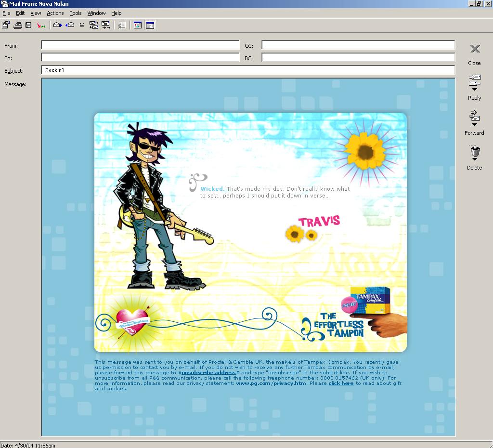Image resolution: width=493 pixels, height=448 pixels.
Task: Open the Help menu
Action: pos(116,13)
